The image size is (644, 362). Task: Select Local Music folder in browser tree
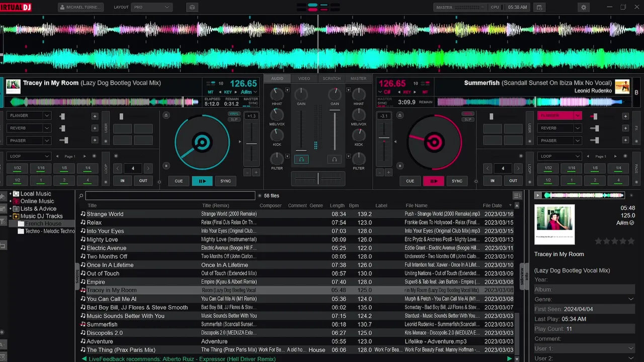(36, 194)
